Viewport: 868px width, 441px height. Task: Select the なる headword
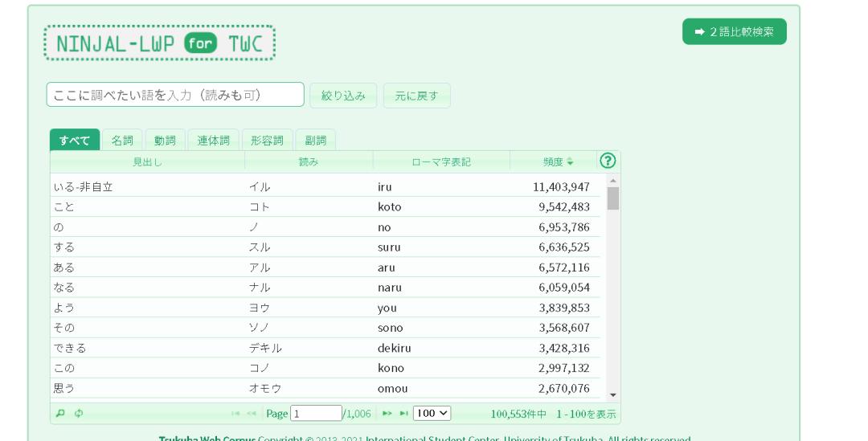point(63,288)
